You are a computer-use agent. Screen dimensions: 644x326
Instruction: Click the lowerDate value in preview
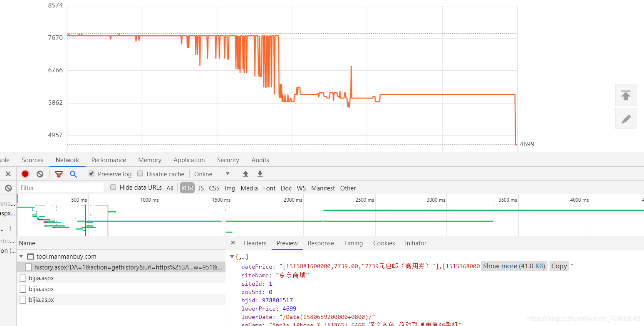327,317
